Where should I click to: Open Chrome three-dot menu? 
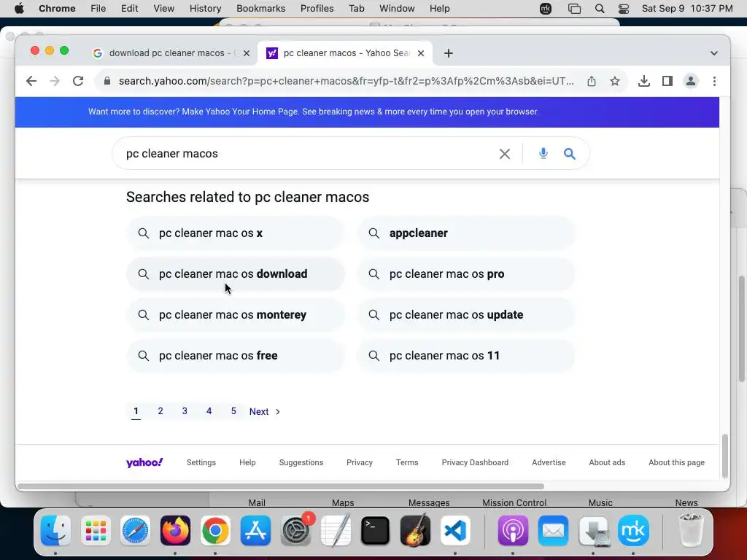714,81
